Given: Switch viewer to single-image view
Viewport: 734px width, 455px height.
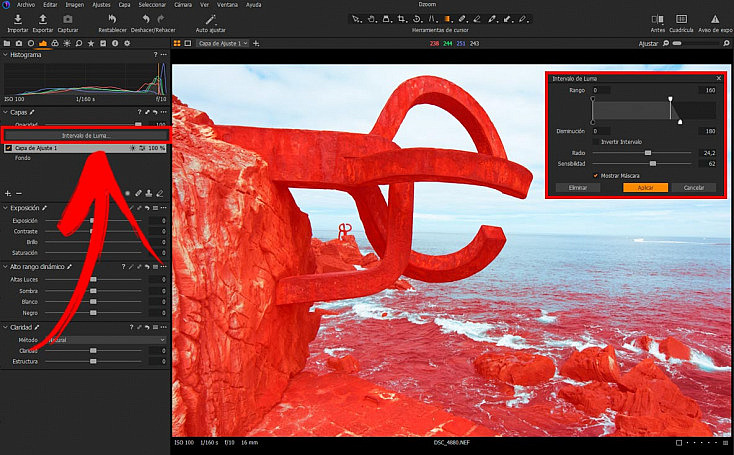Looking at the screenshot, I should 188,43.
